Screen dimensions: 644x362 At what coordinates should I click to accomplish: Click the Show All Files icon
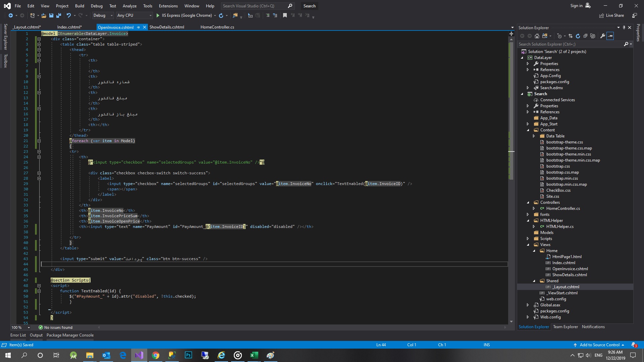(x=593, y=36)
